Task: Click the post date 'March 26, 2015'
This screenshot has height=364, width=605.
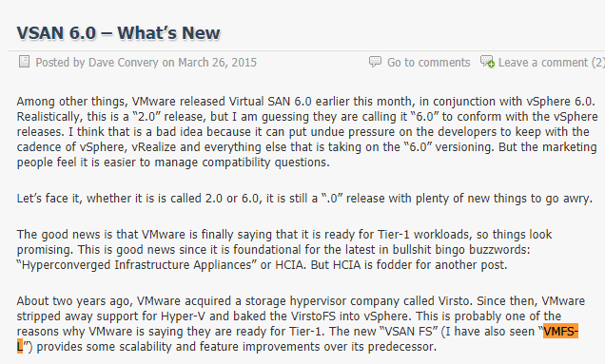Action: [x=217, y=63]
